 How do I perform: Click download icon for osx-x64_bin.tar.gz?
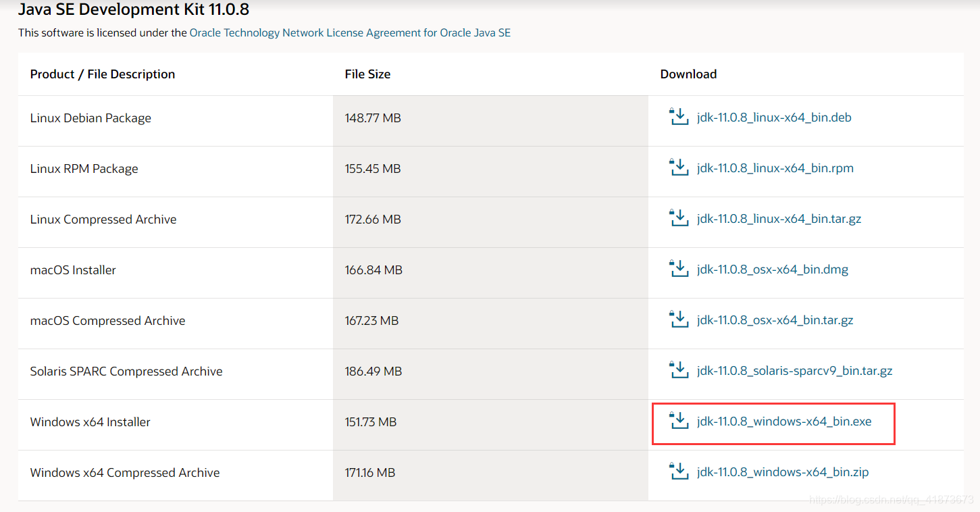(678, 319)
